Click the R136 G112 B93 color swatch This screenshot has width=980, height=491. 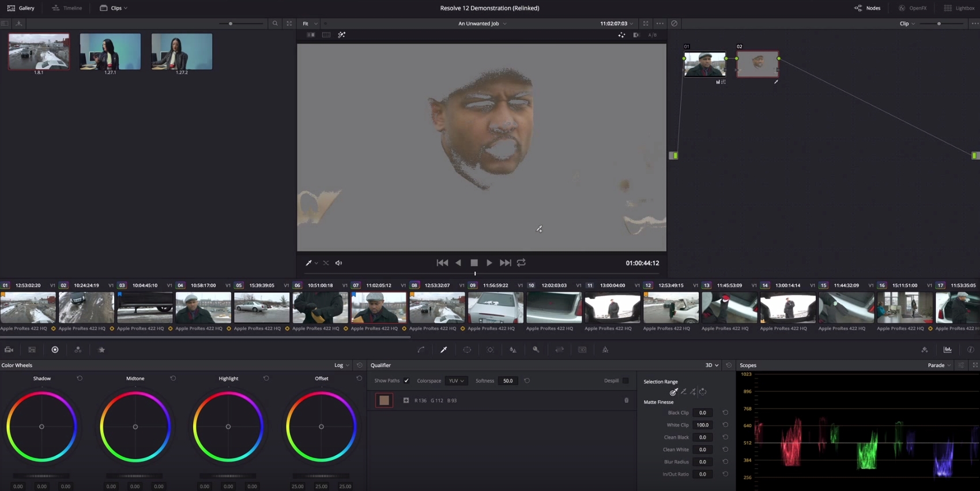[x=384, y=401]
